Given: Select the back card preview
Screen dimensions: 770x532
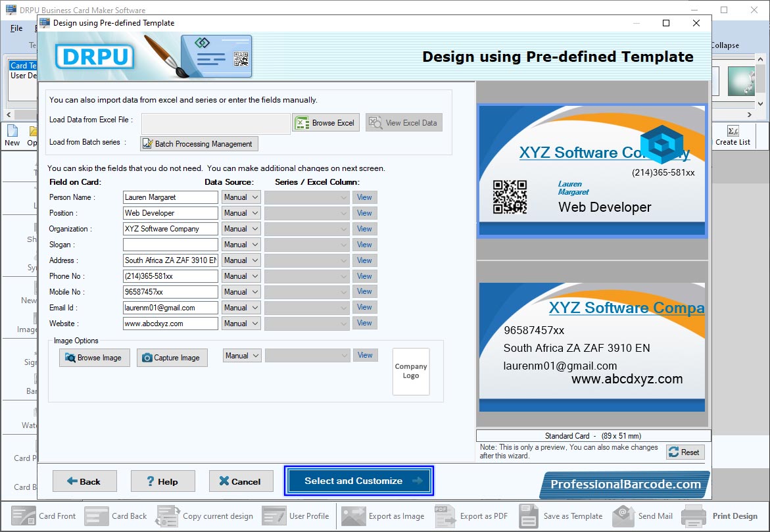Looking at the screenshot, I should click(592, 347).
